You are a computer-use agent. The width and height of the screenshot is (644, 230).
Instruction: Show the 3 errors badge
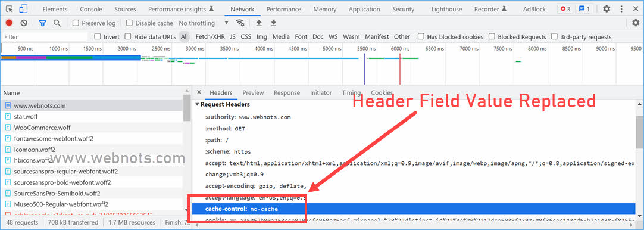coord(565,9)
